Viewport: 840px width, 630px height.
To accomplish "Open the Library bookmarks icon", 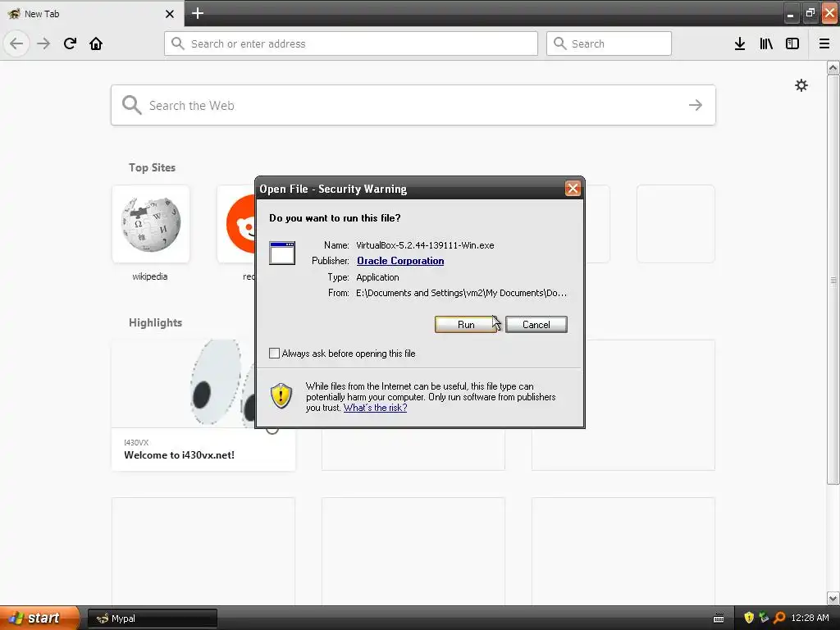I will 766,43.
